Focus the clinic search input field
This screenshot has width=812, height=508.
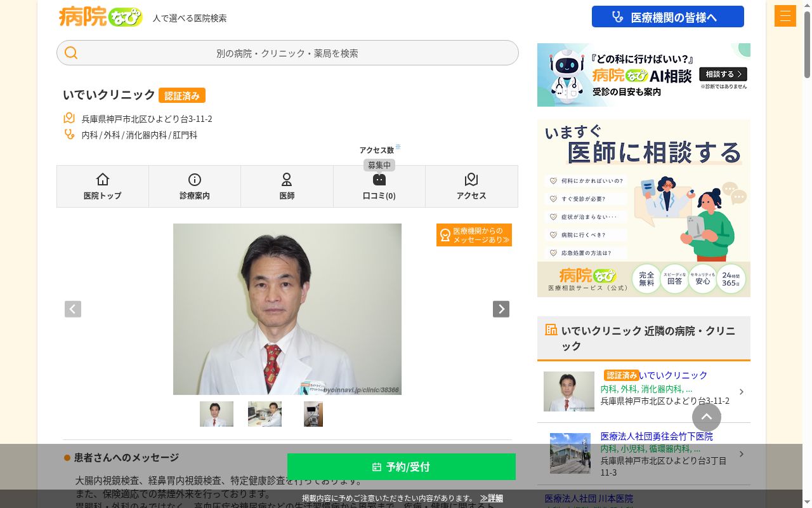(287, 53)
